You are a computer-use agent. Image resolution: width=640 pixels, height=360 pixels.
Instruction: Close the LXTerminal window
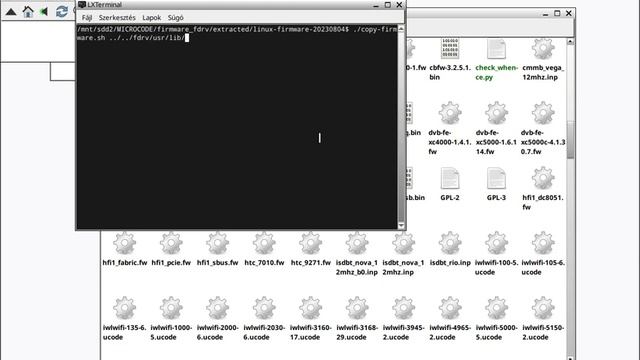(399, 5)
